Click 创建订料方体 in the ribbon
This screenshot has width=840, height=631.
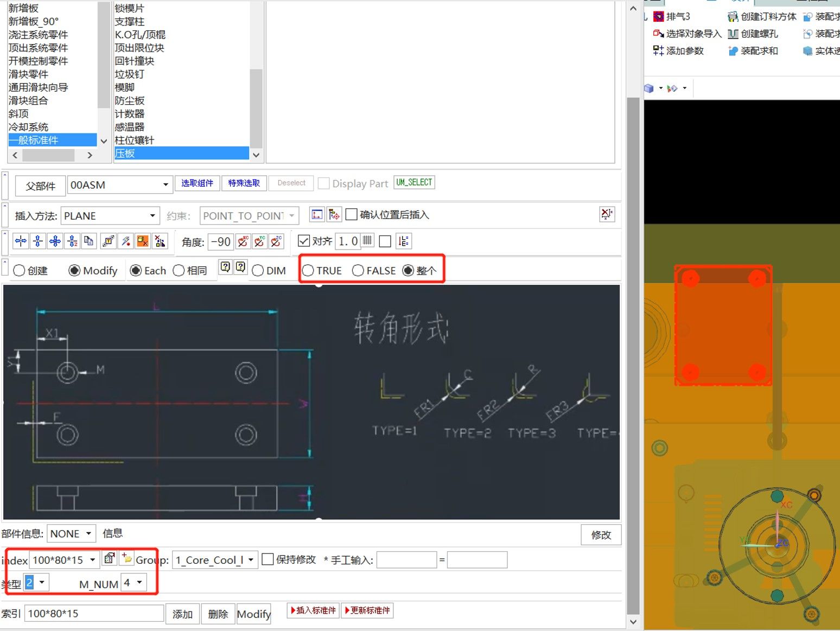coord(762,16)
